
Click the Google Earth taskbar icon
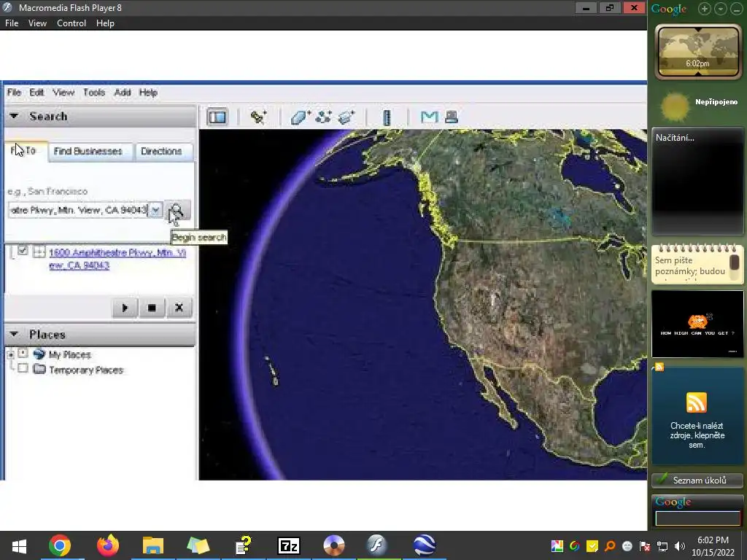pyautogui.click(x=425, y=545)
